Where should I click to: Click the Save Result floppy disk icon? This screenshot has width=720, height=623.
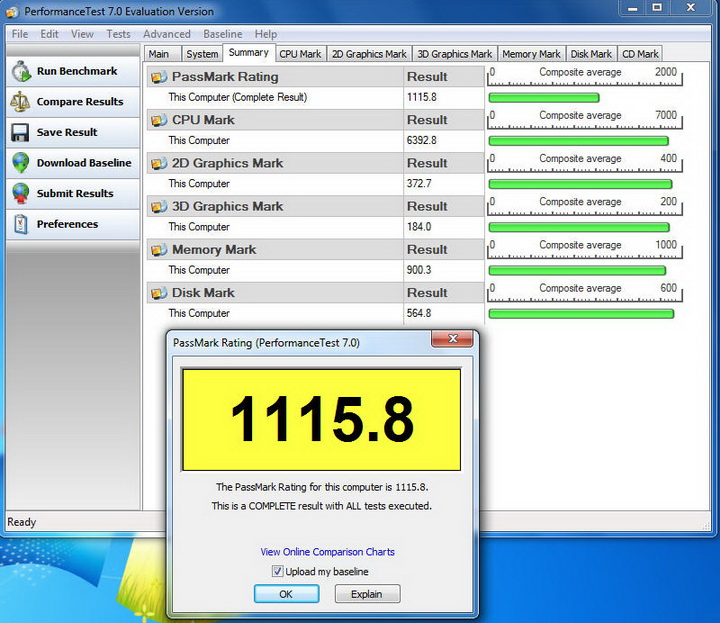(20, 132)
